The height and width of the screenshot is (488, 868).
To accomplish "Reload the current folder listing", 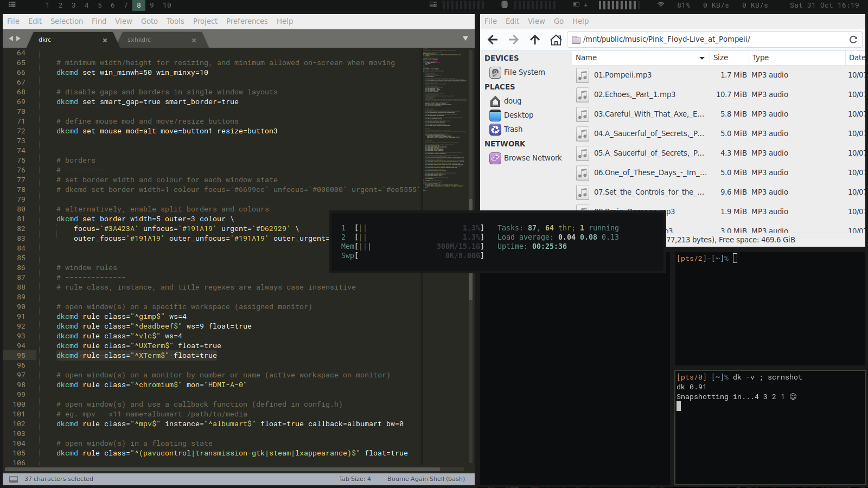I will (x=853, y=40).
